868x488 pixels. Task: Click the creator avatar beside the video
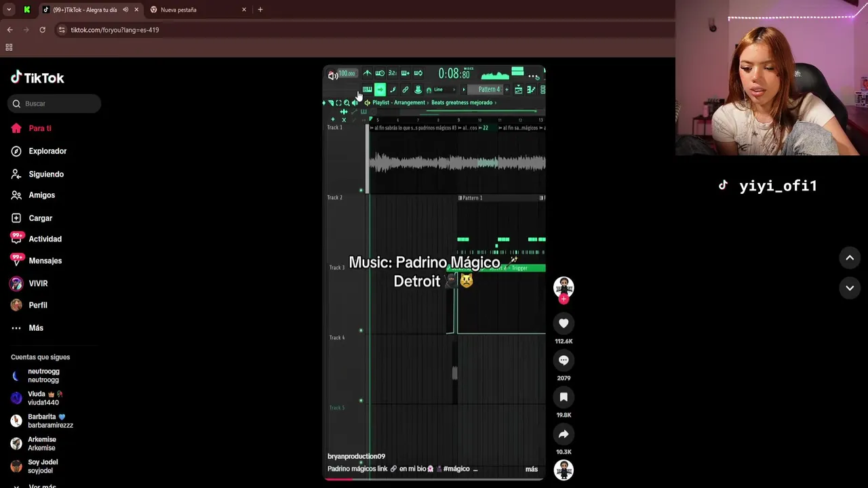coord(564,287)
